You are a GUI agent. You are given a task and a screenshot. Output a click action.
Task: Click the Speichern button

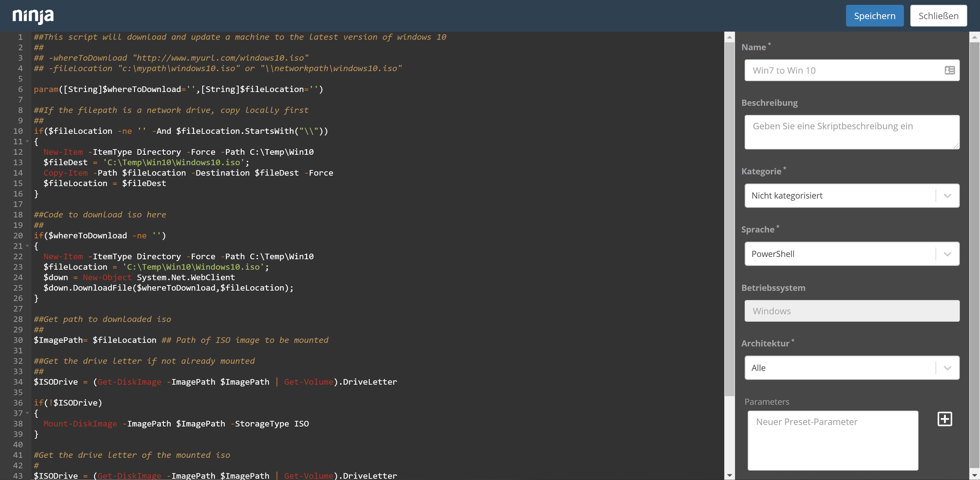pos(874,16)
